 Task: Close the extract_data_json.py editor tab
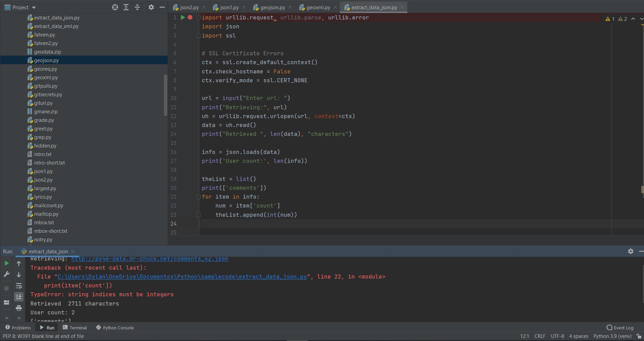[x=402, y=7]
